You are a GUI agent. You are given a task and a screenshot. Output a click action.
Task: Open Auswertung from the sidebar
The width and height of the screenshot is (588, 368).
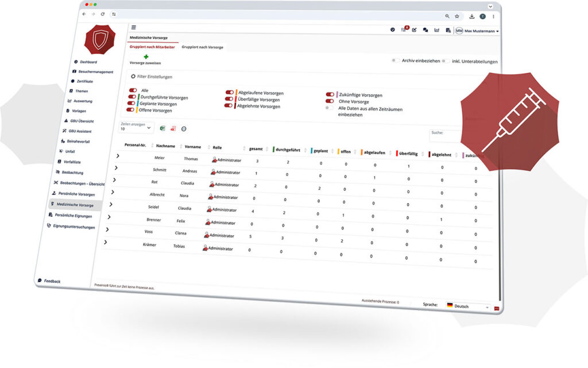(80, 101)
